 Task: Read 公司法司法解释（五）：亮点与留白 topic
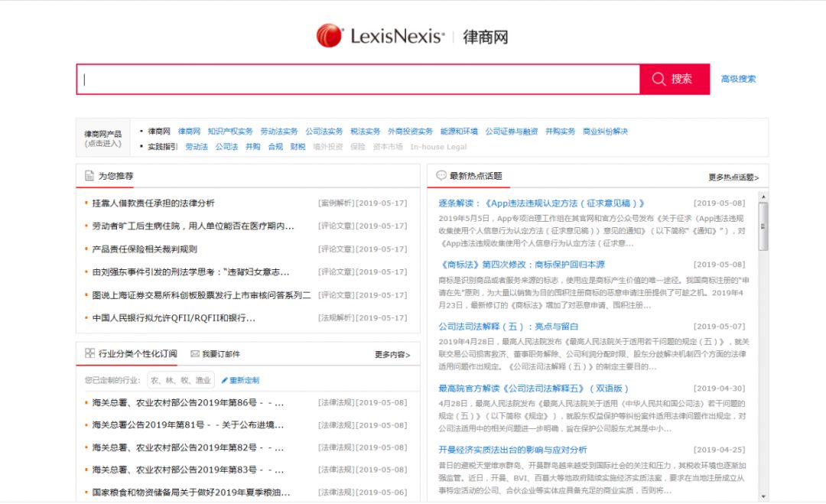[x=508, y=327]
